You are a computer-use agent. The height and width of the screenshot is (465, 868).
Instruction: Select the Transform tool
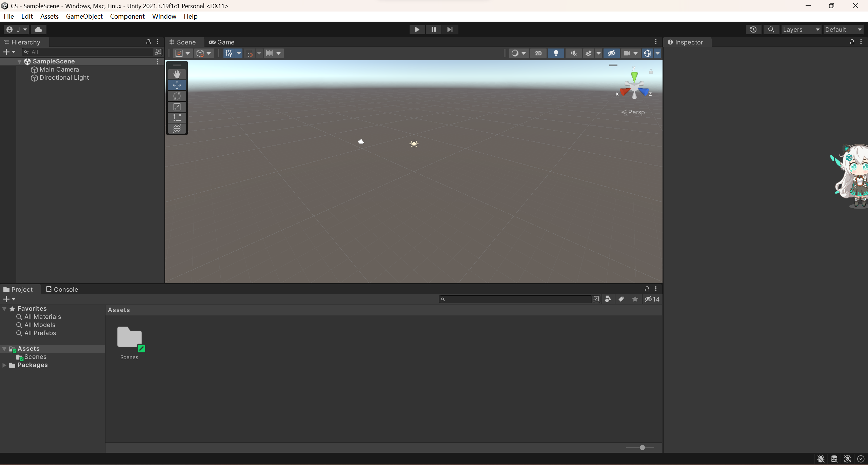click(x=177, y=128)
